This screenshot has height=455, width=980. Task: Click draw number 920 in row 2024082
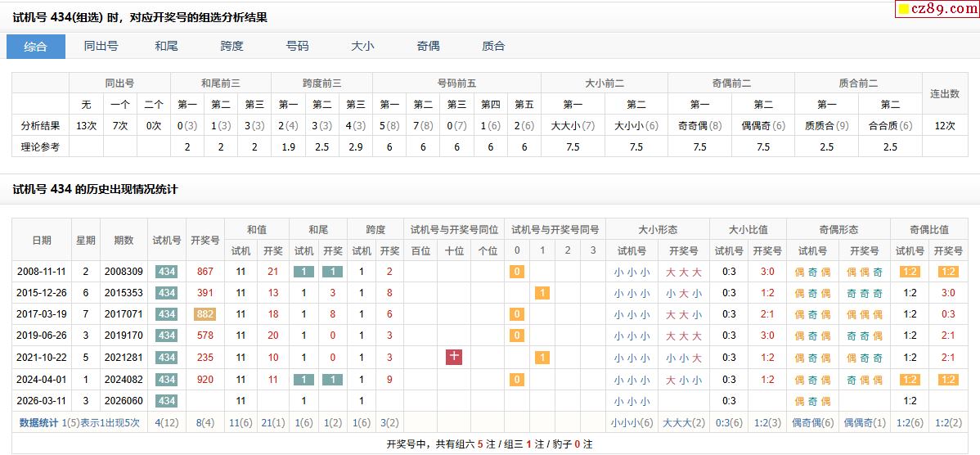pos(205,380)
